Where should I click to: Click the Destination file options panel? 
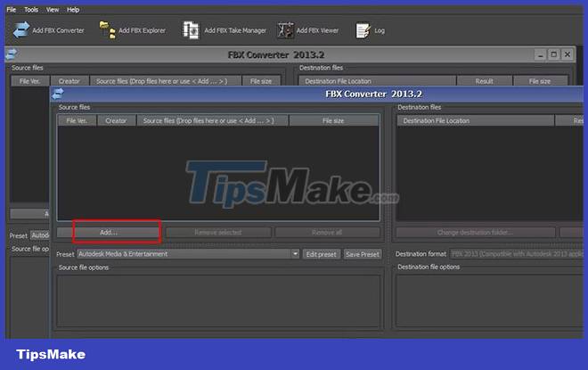click(x=490, y=300)
